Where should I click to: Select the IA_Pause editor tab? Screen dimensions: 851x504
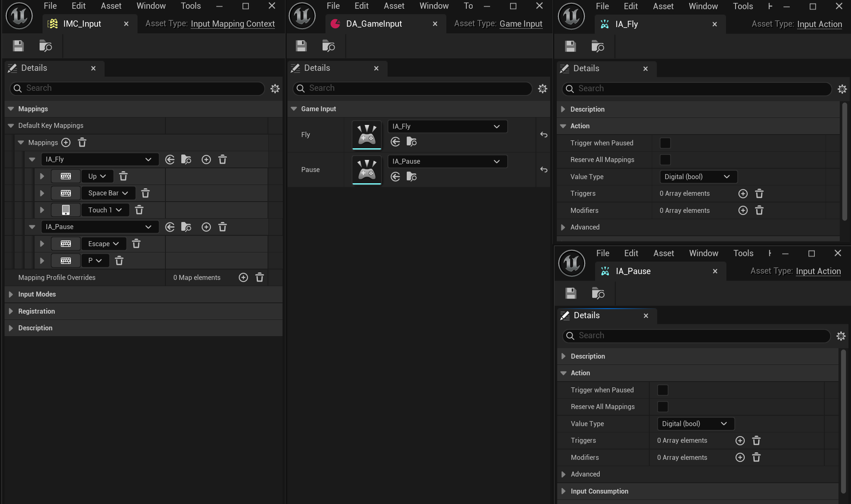633,271
